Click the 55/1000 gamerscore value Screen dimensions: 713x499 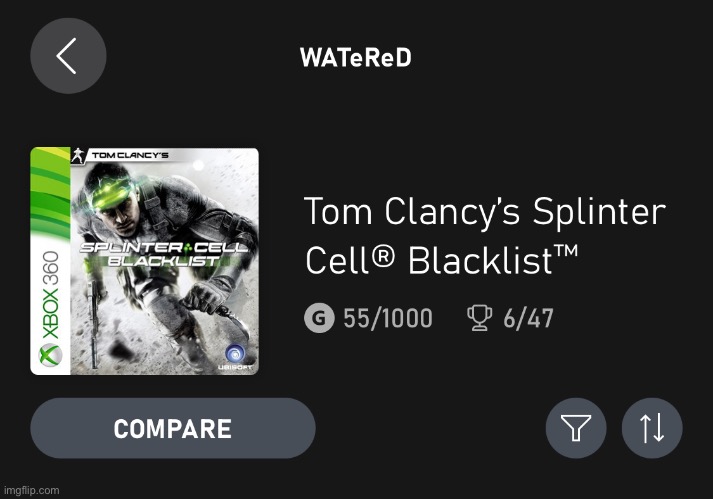[x=388, y=319]
